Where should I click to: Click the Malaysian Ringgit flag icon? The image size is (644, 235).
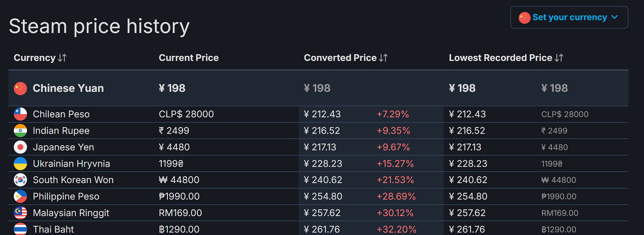tap(20, 213)
